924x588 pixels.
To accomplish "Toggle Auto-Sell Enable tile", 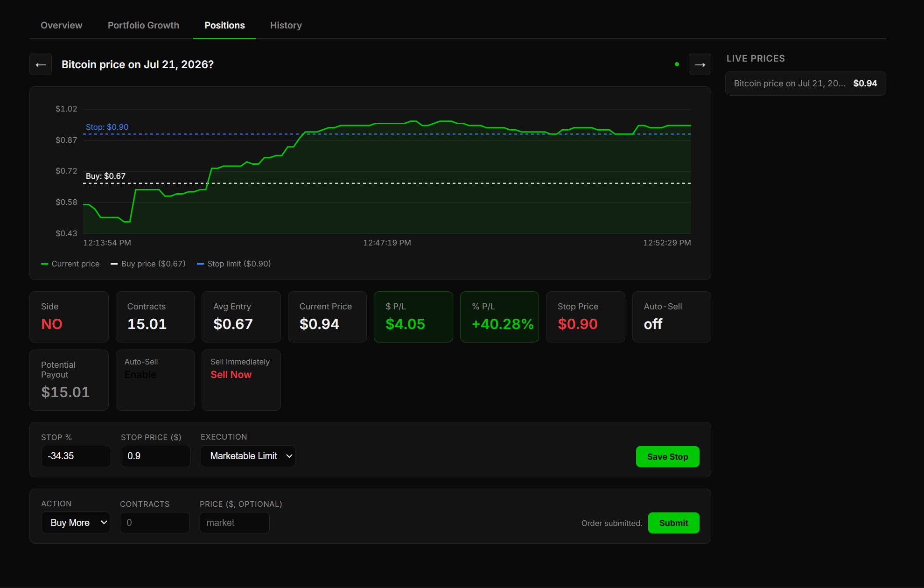I will (x=155, y=380).
